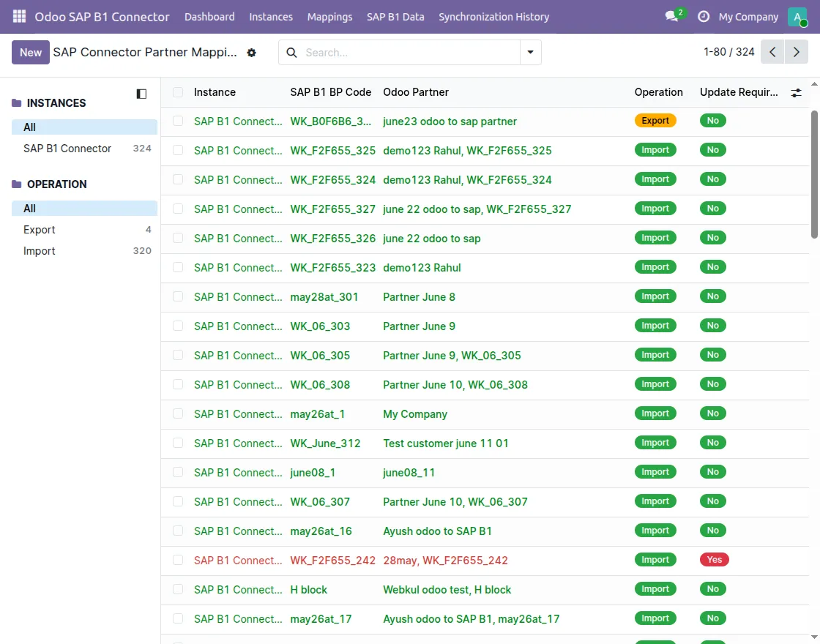820x644 pixels.
Task: Go to next page arrow
Action: 796,52
